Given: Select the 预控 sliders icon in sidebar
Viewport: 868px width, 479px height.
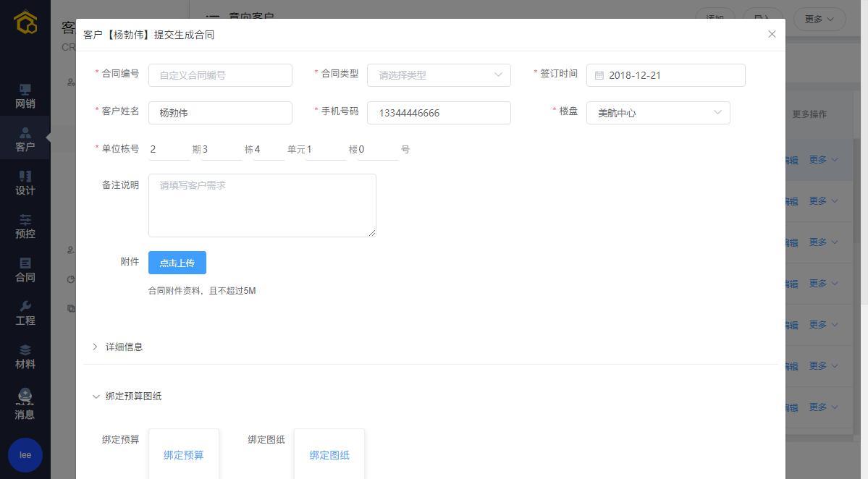Looking at the screenshot, I should pyautogui.click(x=25, y=220).
